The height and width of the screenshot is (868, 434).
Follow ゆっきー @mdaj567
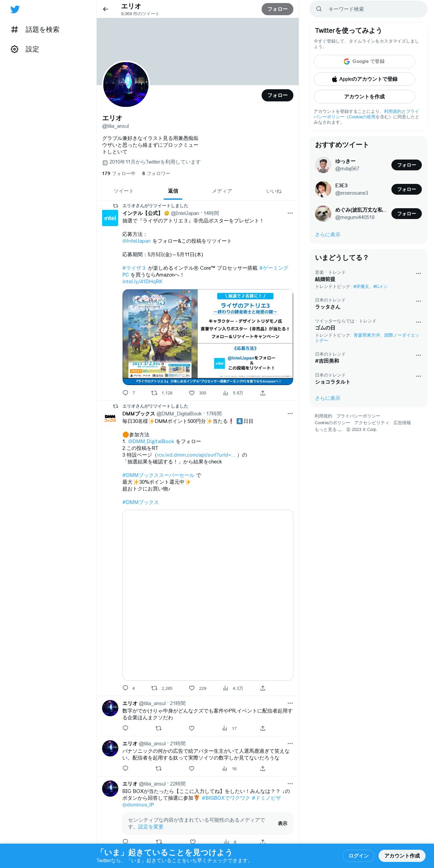click(407, 165)
